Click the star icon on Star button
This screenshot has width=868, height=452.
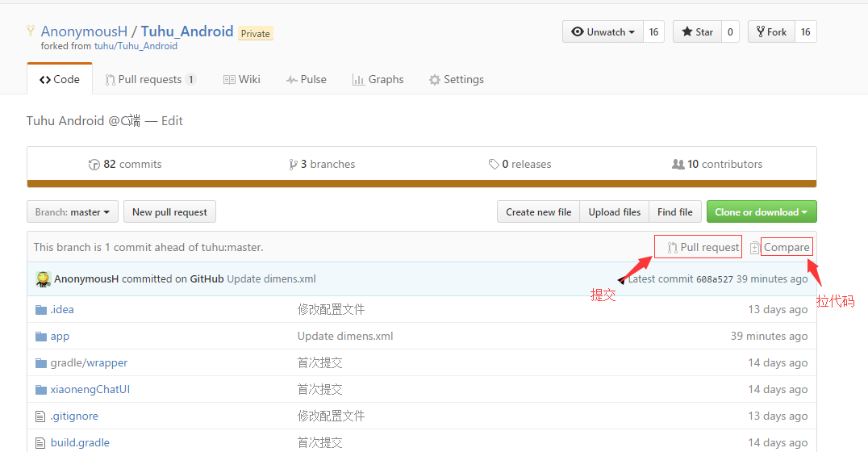tap(687, 31)
